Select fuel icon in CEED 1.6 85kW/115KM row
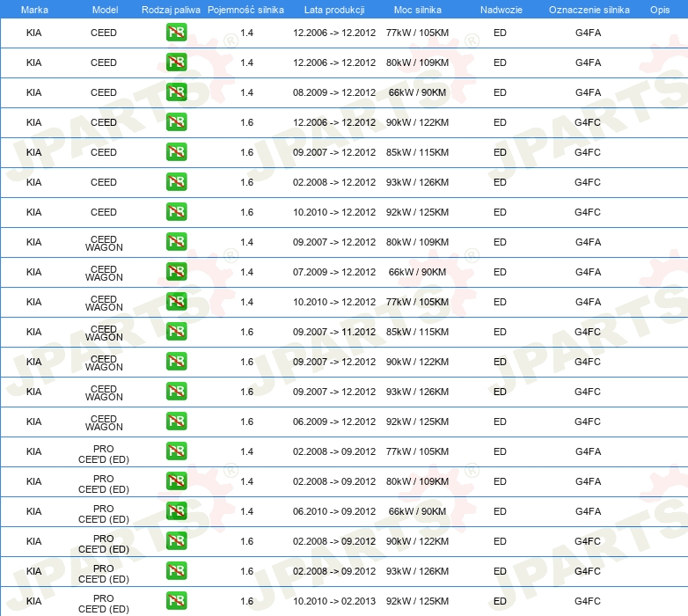Screen dimensions: 688x616 click(x=176, y=153)
